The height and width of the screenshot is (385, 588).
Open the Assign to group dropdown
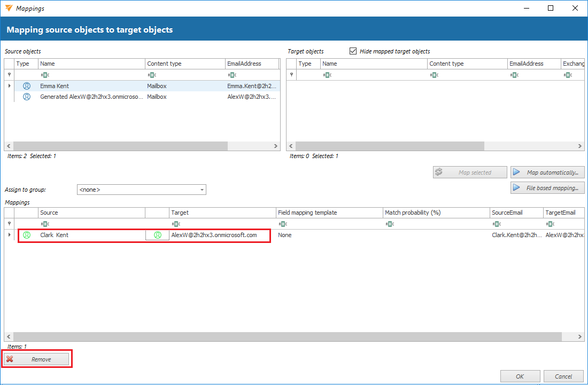pos(202,190)
